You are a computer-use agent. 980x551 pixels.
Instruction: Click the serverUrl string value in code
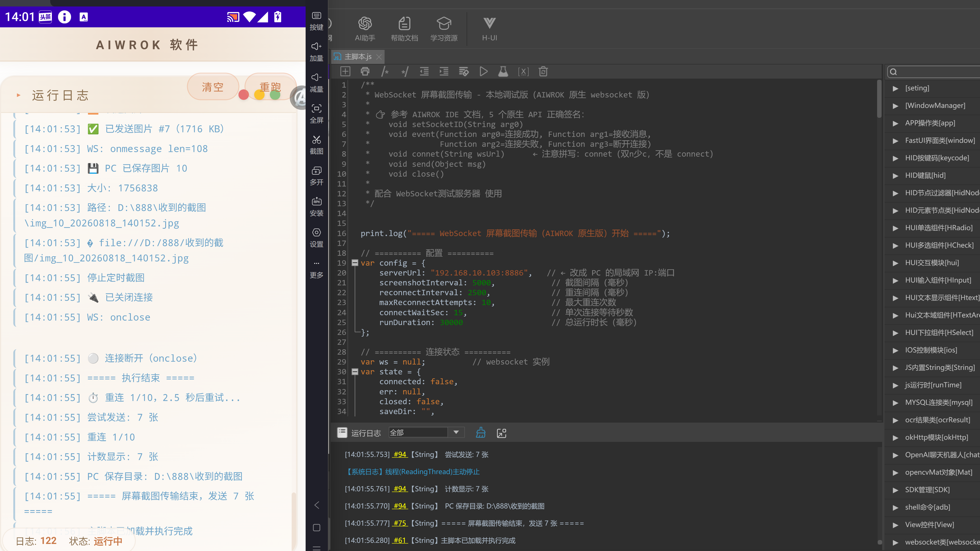pos(479,273)
